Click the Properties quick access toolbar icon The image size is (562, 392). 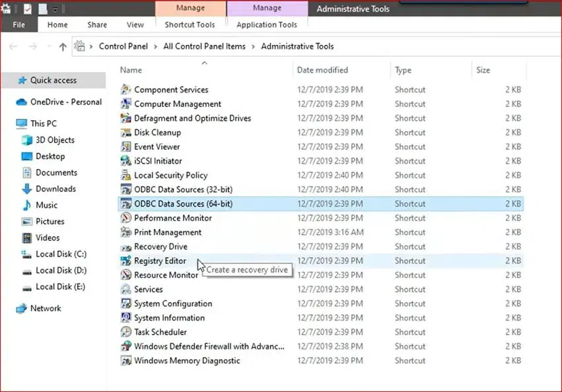(x=28, y=9)
